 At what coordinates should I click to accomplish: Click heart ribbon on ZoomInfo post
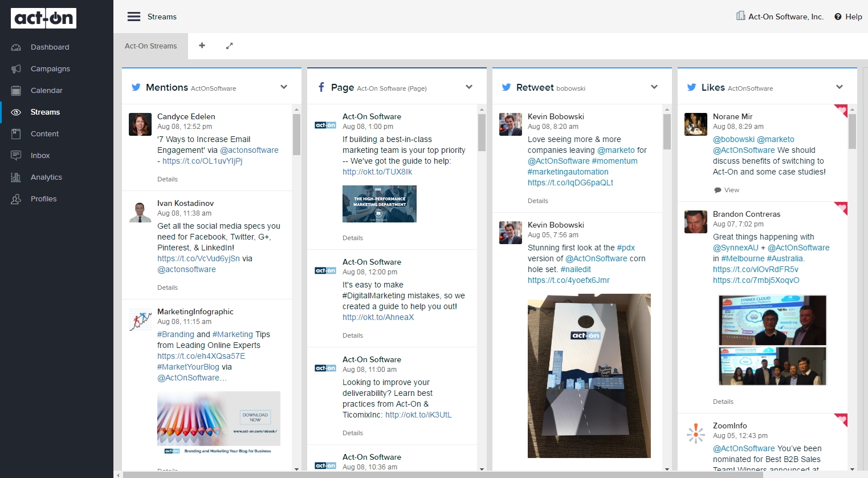click(841, 420)
